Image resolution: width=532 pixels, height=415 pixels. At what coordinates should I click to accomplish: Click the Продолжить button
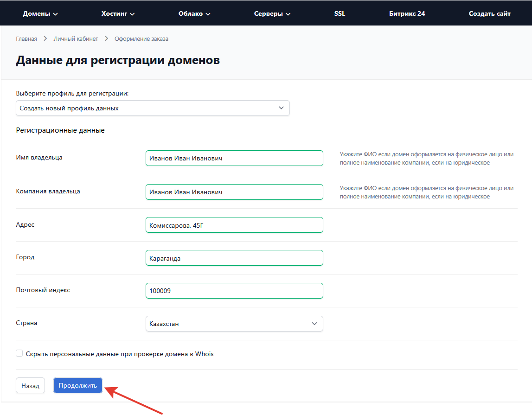(x=78, y=385)
